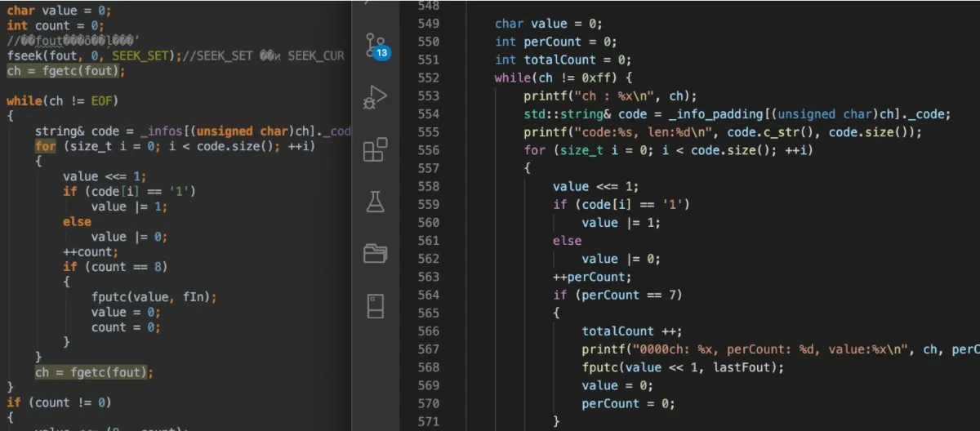This screenshot has width=980, height=431.
Task: Open the folder Project Manager view
Action: (x=375, y=254)
